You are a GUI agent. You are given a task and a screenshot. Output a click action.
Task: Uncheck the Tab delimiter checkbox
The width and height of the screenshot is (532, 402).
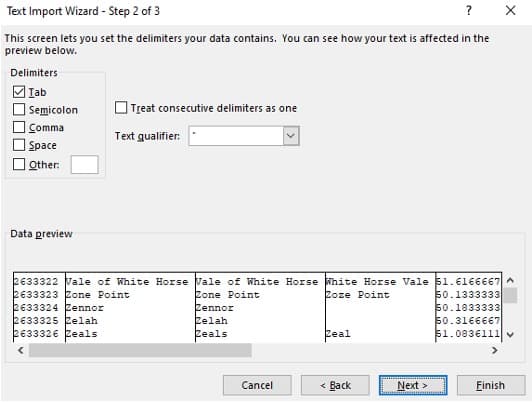pyautogui.click(x=19, y=92)
